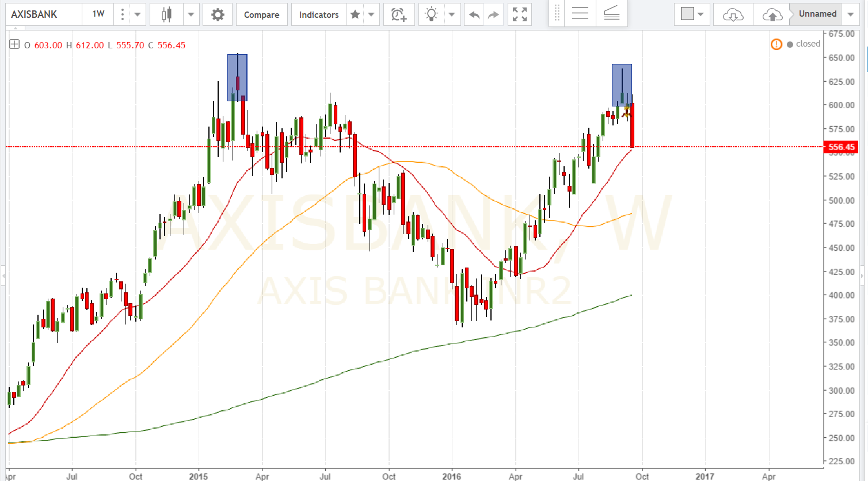
Task: Redo the last chart action
Action: [493, 14]
